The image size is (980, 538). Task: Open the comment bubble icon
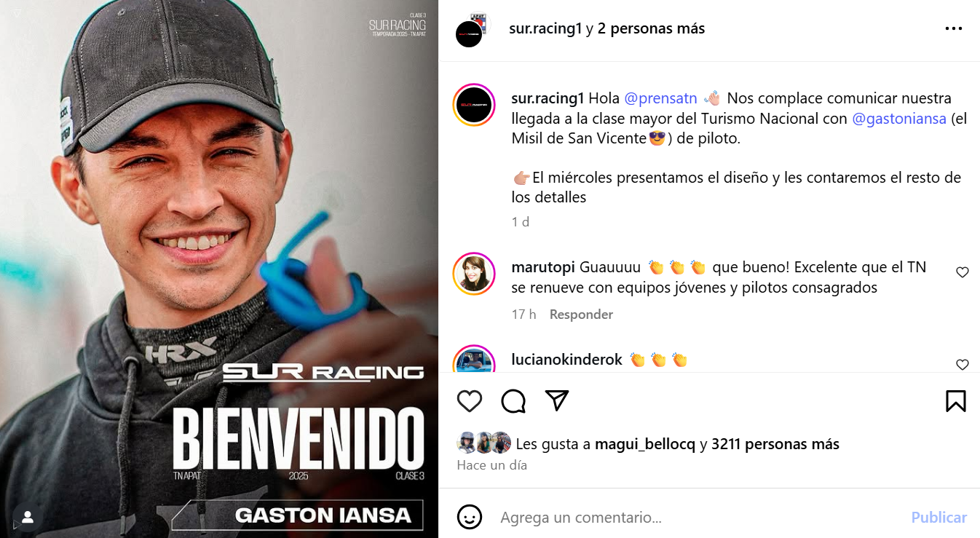513,401
